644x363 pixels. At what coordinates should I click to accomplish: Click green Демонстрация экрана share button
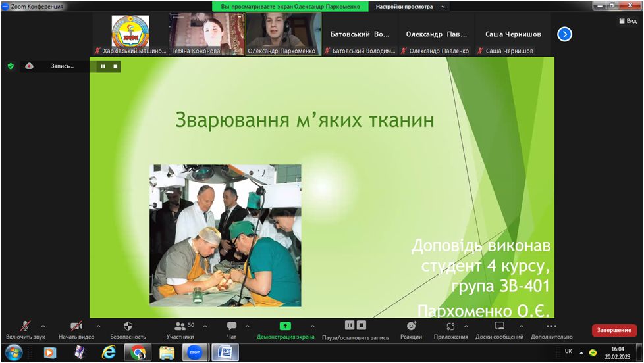pyautogui.click(x=285, y=326)
